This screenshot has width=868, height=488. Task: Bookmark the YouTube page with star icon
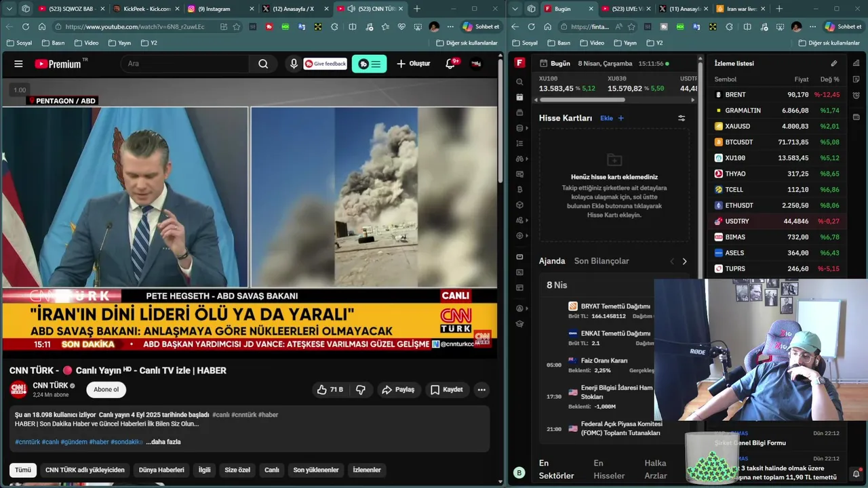pos(237,26)
